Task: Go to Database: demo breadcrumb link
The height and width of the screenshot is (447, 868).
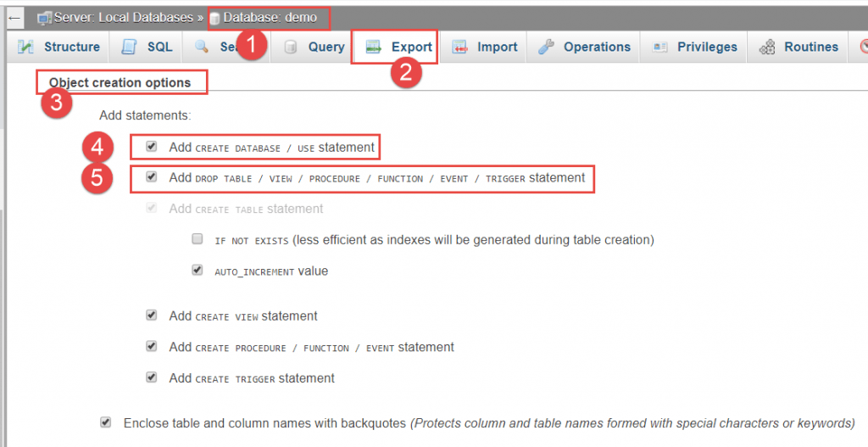Action: (x=270, y=17)
